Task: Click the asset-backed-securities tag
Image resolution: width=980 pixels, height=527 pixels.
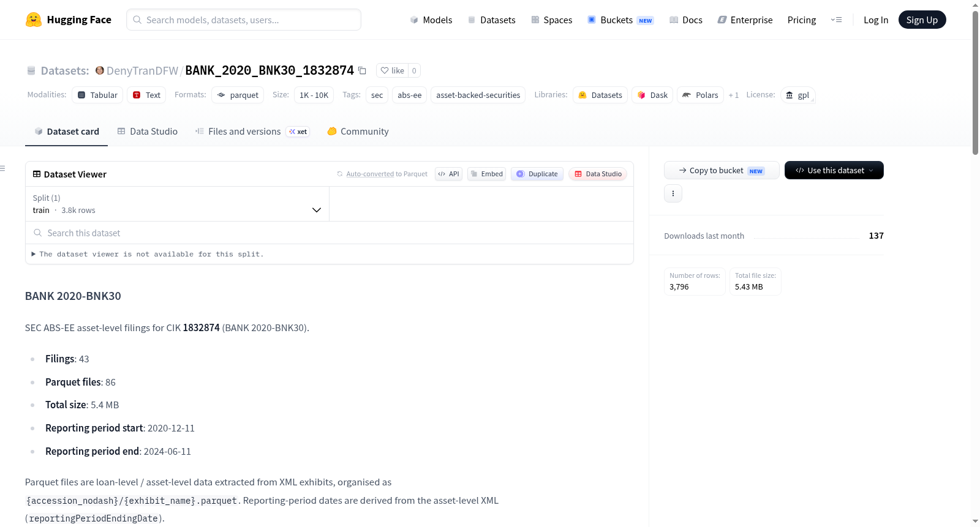Action: pyautogui.click(x=478, y=95)
